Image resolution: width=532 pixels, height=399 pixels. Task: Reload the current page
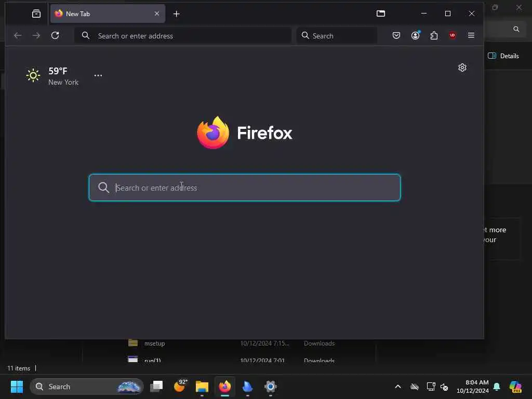click(x=55, y=35)
